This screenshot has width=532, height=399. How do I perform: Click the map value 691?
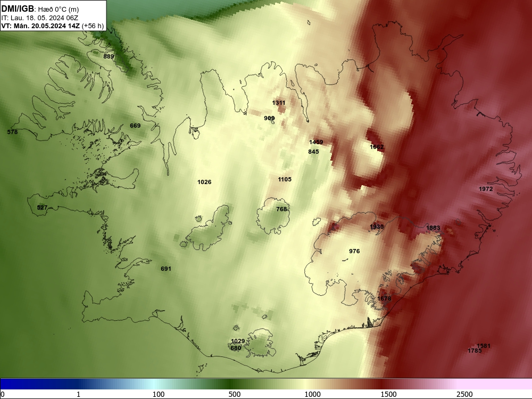[x=166, y=268]
